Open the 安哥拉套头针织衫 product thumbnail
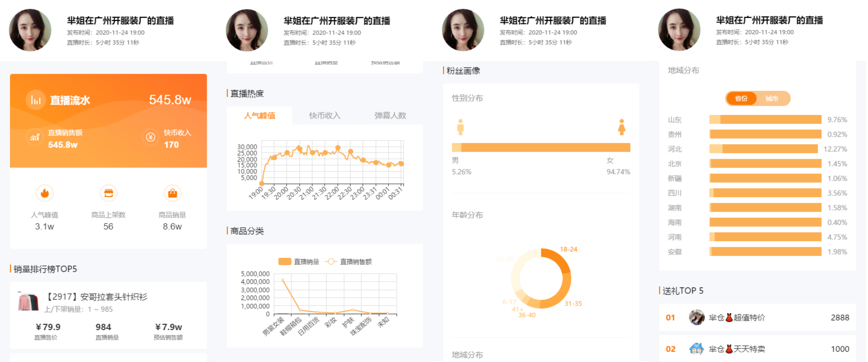This screenshot has height=362, width=868. 28,301
